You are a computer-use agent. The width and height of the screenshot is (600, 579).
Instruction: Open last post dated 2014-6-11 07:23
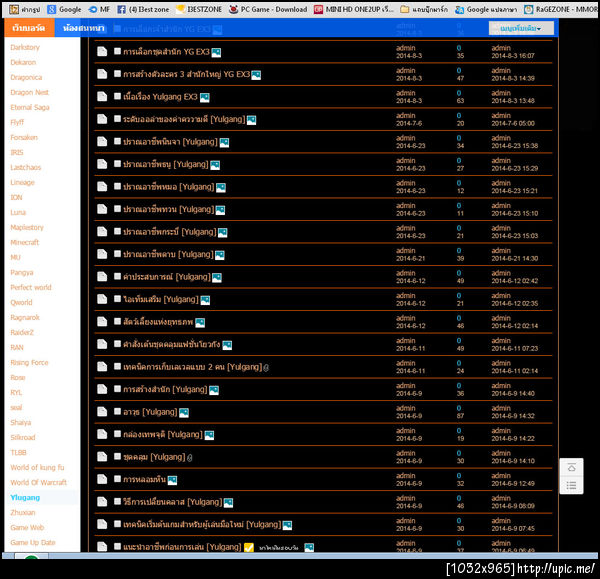[515, 348]
